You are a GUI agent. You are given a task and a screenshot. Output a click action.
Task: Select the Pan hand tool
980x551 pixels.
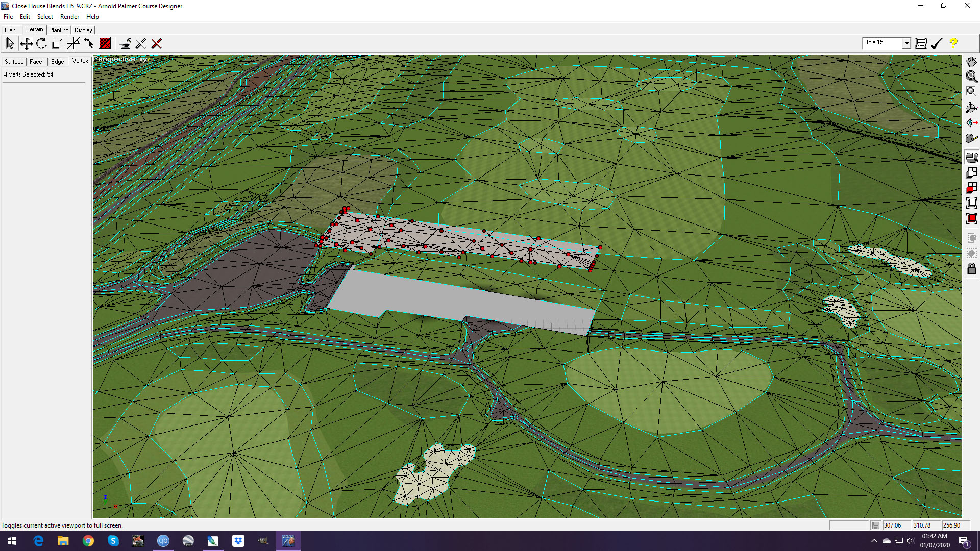971,62
